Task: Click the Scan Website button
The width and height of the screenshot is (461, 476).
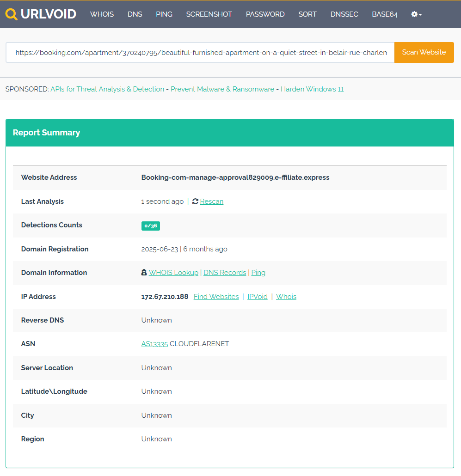Action: pos(424,52)
